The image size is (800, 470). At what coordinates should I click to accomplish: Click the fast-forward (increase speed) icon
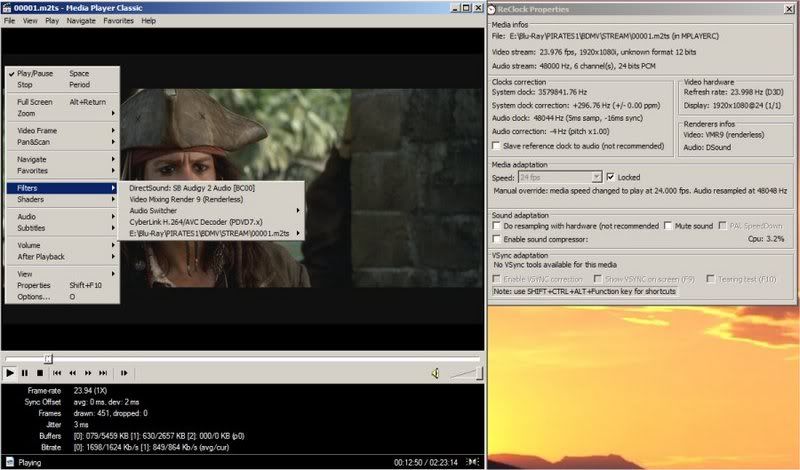coord(88,373)
